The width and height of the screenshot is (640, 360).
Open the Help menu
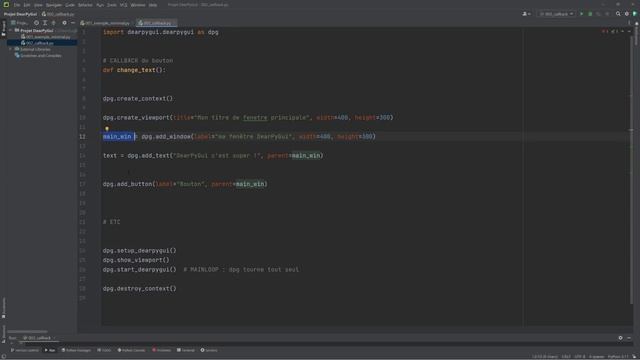tap(153, 5)
